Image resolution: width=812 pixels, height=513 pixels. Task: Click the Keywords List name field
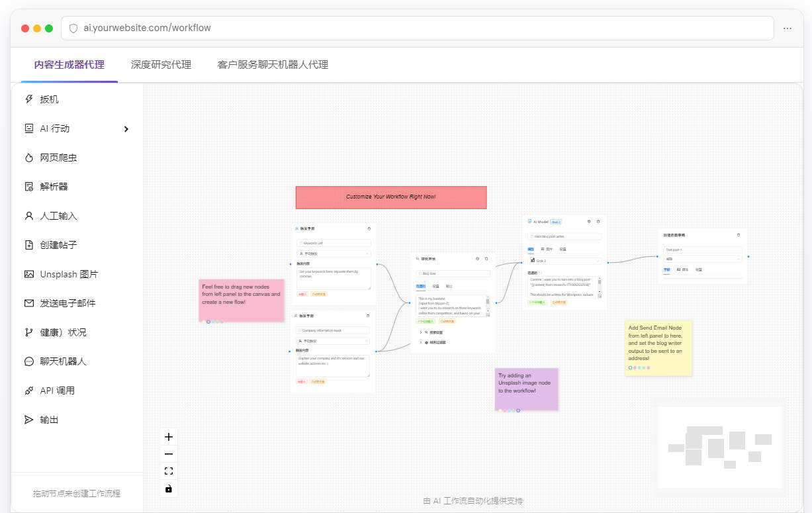(x=334, y=243)
